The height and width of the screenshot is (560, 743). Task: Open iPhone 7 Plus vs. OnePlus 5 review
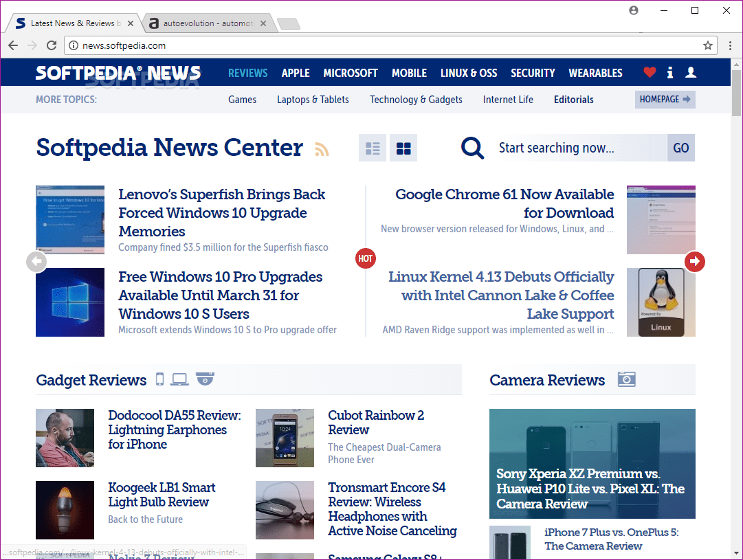click(611, 539)
